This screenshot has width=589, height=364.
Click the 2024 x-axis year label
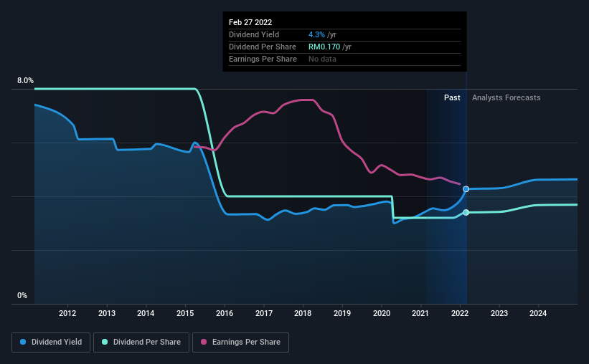[x=538, y=313]
